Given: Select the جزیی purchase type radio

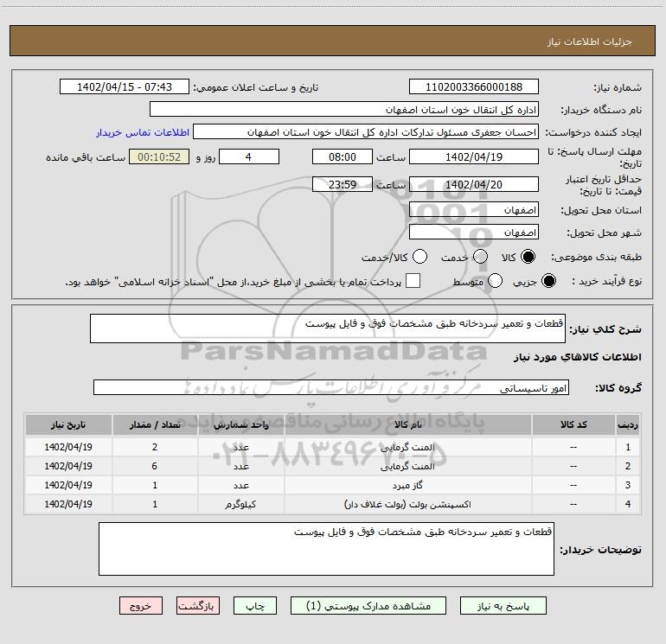Looking at the screenshot, I should click(548, 281).
